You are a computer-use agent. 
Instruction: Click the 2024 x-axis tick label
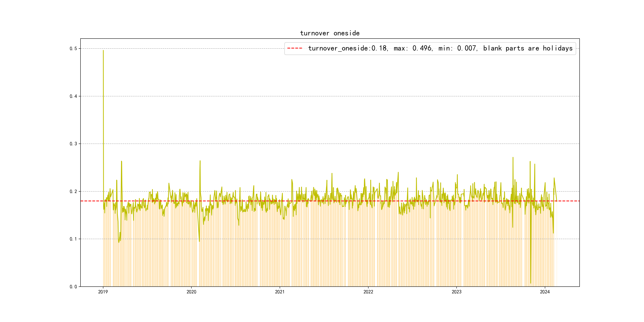pyautogui.click(x=545, y=292)
